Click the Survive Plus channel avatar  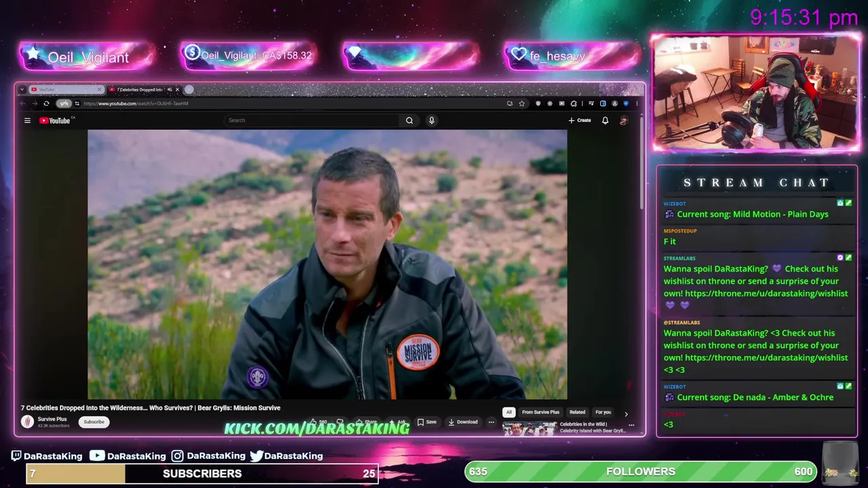(x=27, y=422)
